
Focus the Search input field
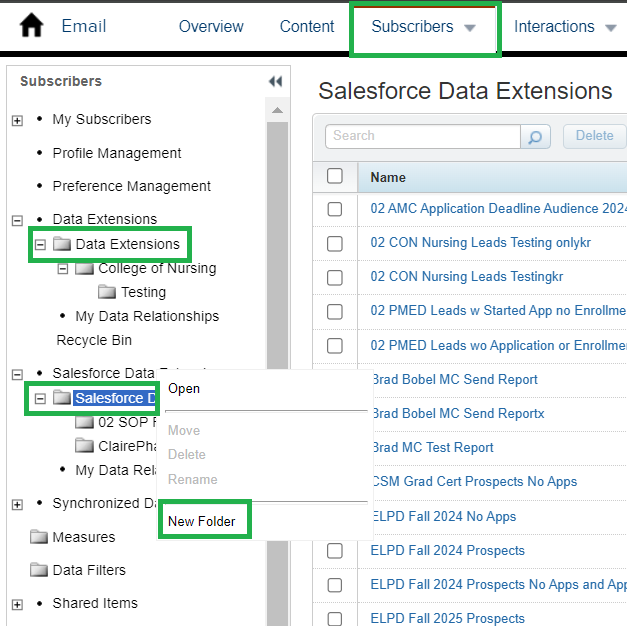(423, 136)
